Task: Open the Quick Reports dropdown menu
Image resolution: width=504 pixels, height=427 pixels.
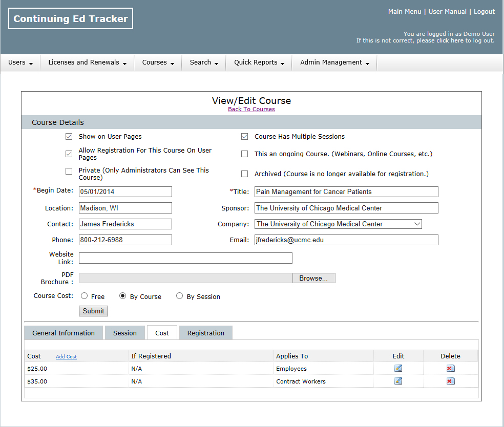Action: (x=259, y=62)
